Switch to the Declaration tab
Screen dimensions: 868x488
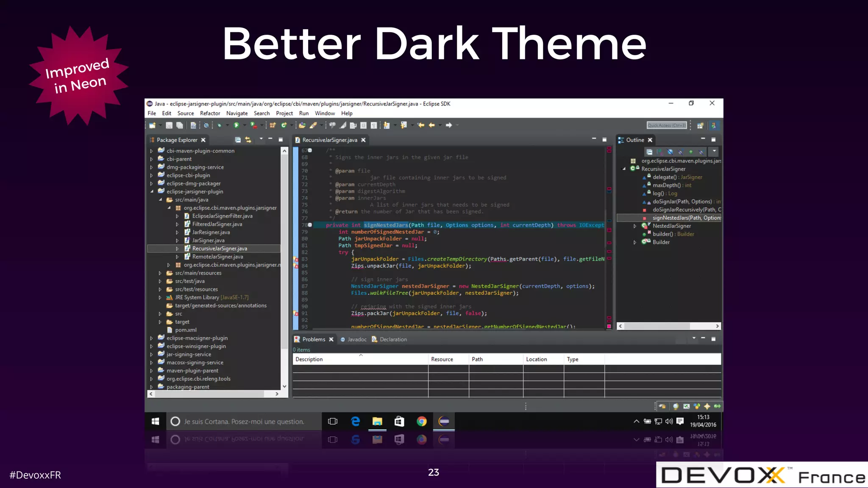[389, 339]
